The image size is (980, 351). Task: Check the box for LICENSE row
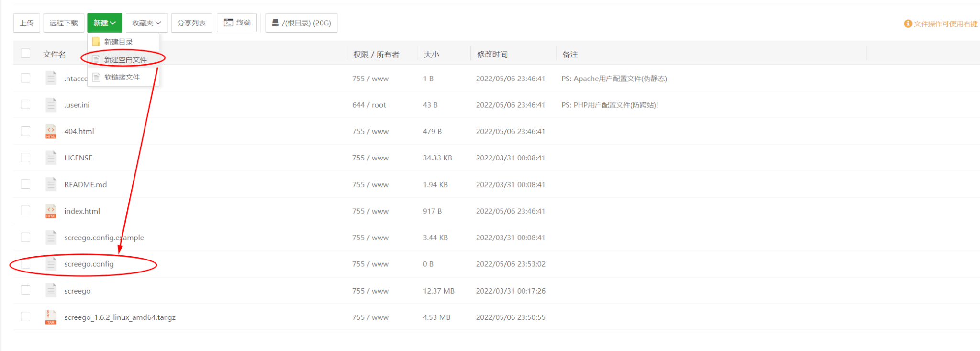point(25,158)
